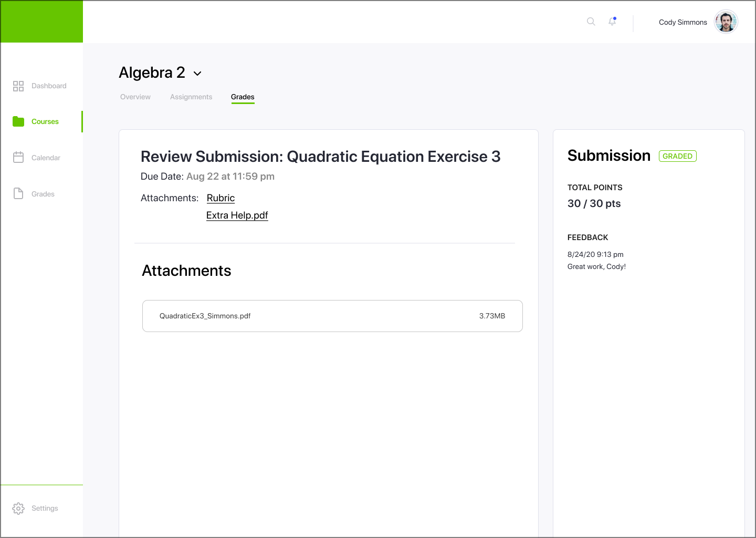
Task: Click the Cody Simmons username
Action: 683,22
